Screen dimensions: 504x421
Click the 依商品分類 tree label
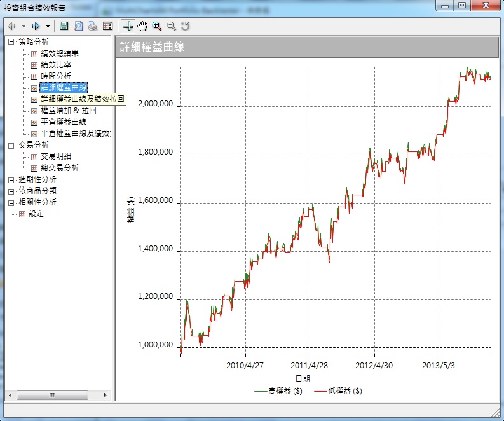pos(37,191)
